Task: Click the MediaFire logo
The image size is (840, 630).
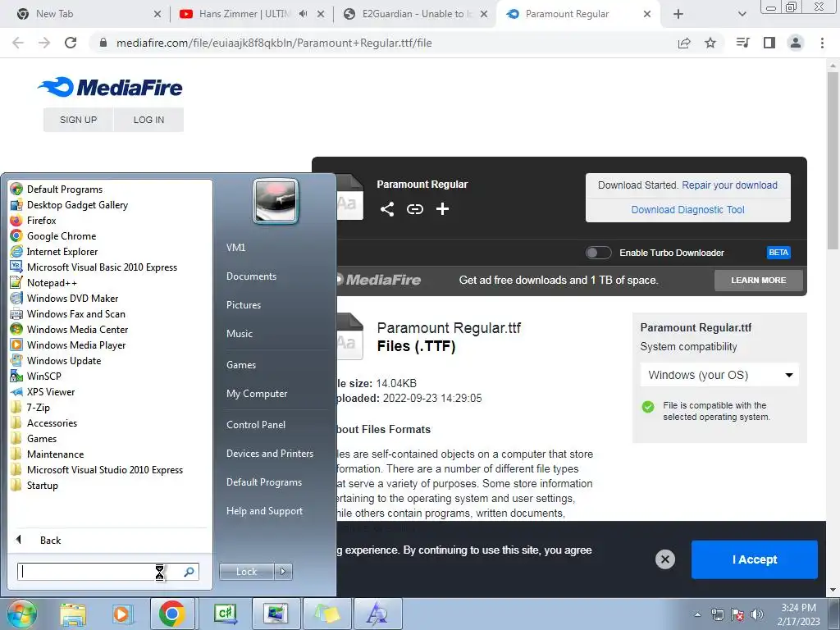Action: [x=110, y=87]
